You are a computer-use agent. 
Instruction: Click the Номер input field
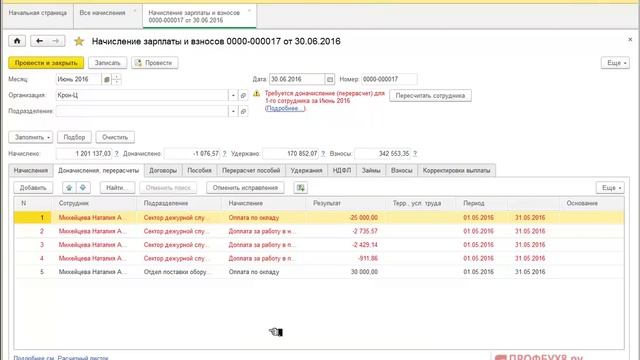point(389,79)
